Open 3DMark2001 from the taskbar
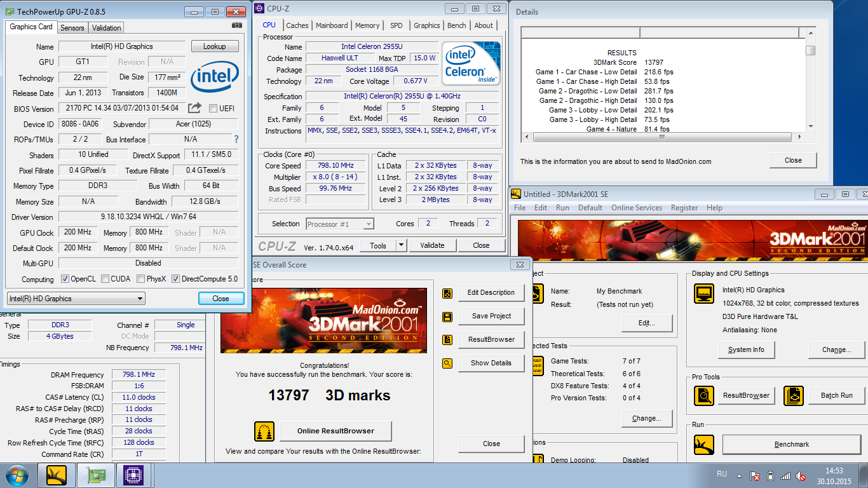Screen dimensions: 868x488 (57, 475)
